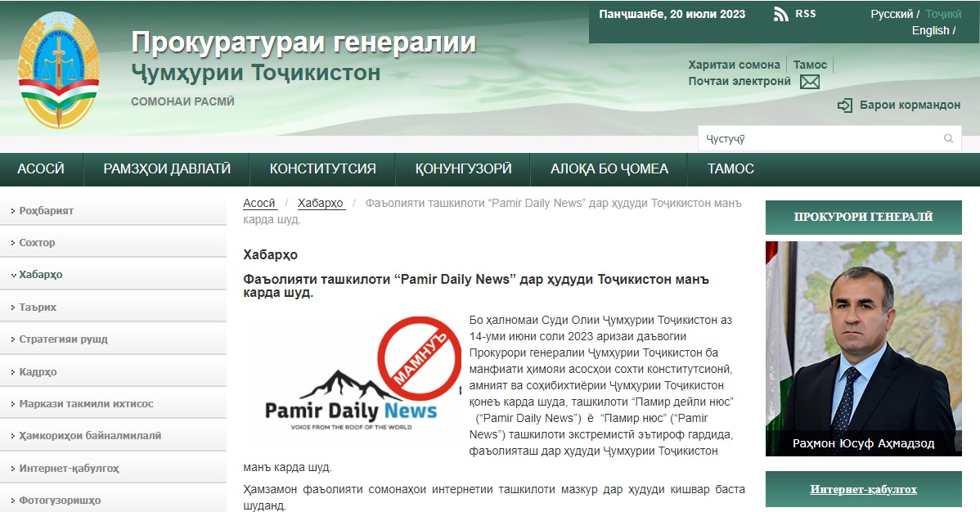980x512 pixels.
Task: Open Интернет-қабулгоҳ button in right column
Action: (863, 489)
